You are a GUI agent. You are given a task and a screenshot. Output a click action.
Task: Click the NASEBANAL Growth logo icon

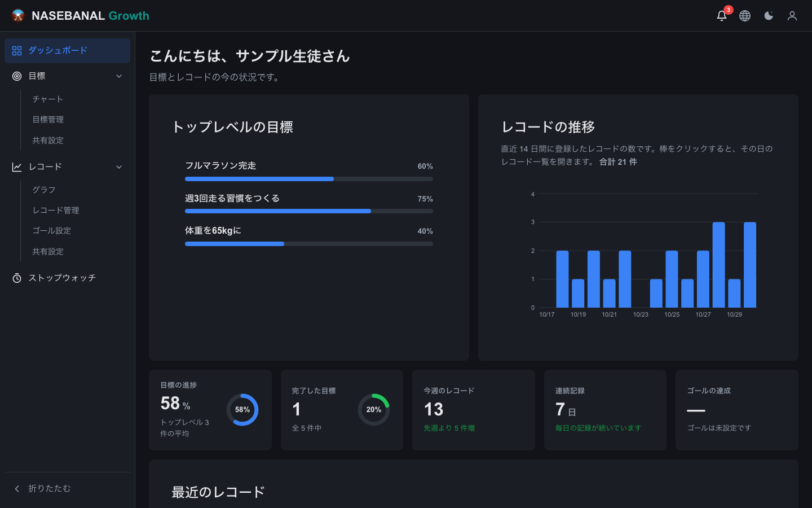18,16
